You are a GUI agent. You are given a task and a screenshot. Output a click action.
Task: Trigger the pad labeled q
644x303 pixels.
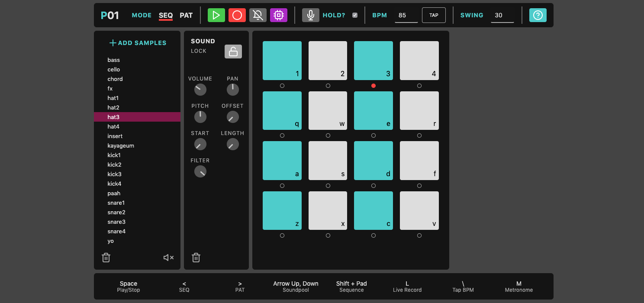coord(282,110)
